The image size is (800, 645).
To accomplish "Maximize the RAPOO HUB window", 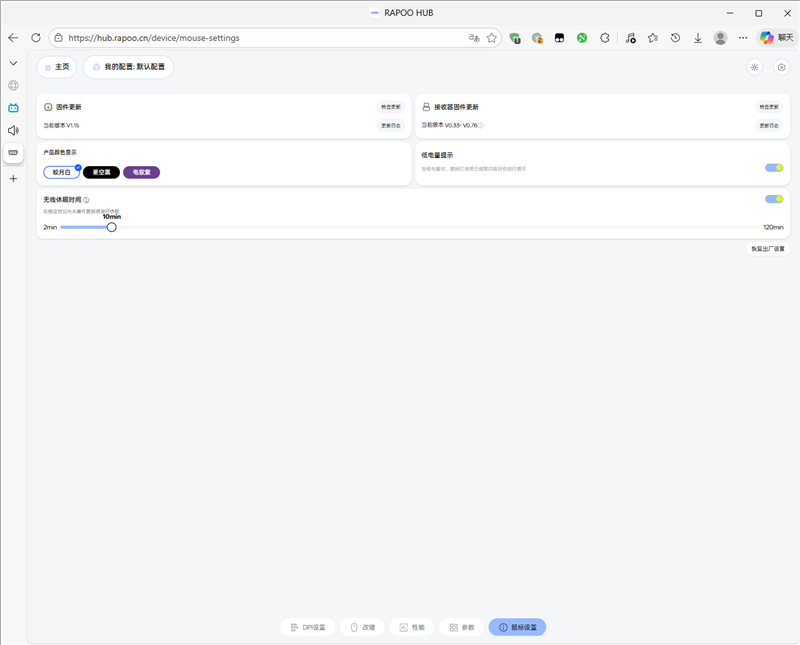I will 759,13.
